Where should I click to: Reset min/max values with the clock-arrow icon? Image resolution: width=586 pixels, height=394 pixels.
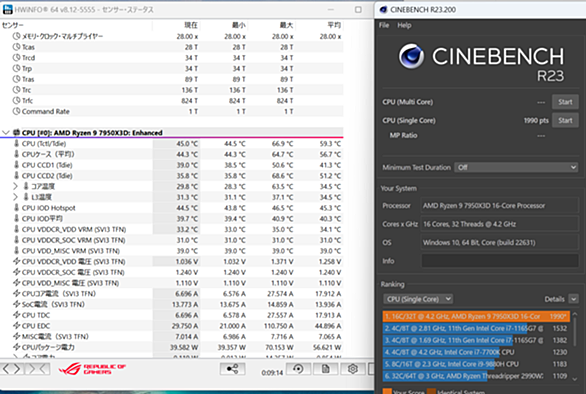(x=298, y=369)
